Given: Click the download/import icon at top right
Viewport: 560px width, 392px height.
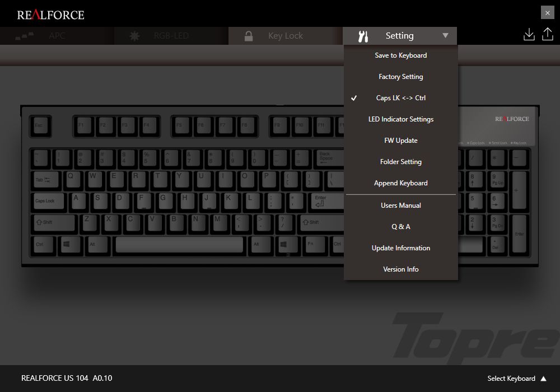Looking at the screenshot, I should pyautogui.click(x=529, y=35).
